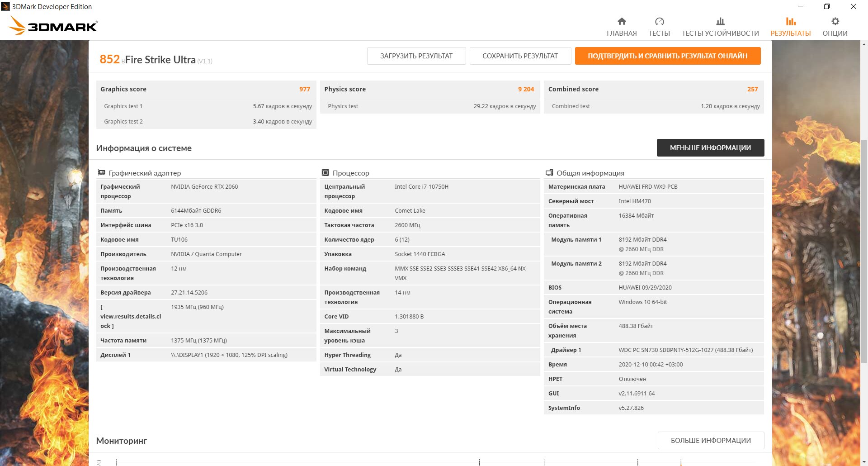Click the Physics score value 9 204

pos(526,89)
